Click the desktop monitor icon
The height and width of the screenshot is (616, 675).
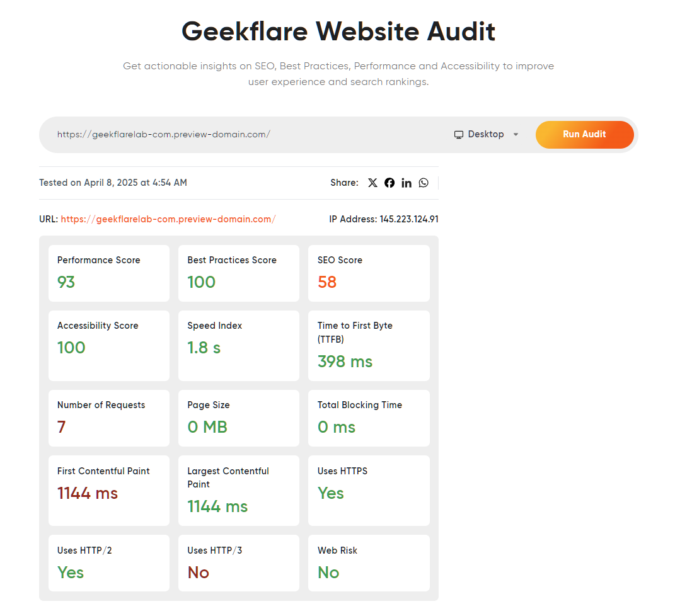point(458,134)
